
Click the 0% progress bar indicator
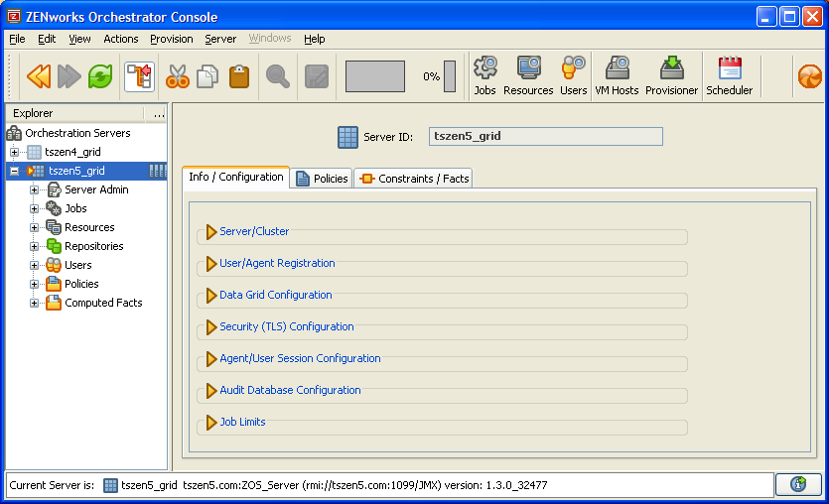pyautogui.click(x=450, y=76)
